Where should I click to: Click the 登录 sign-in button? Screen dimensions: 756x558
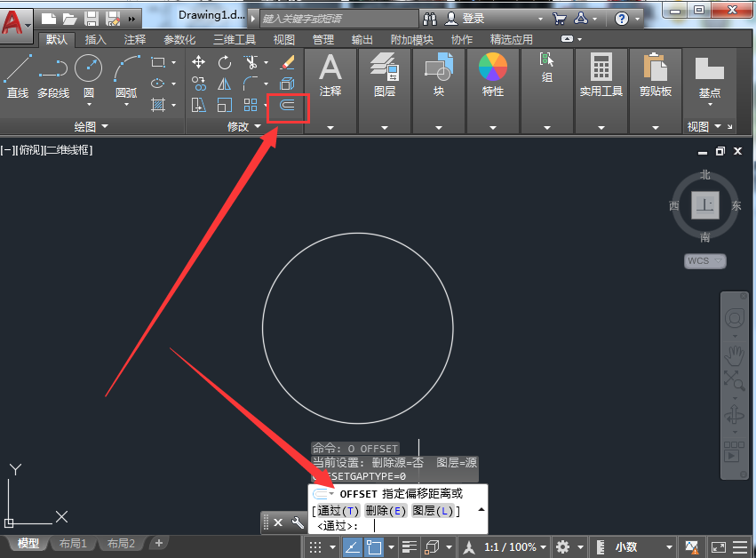tap(466, 19)
